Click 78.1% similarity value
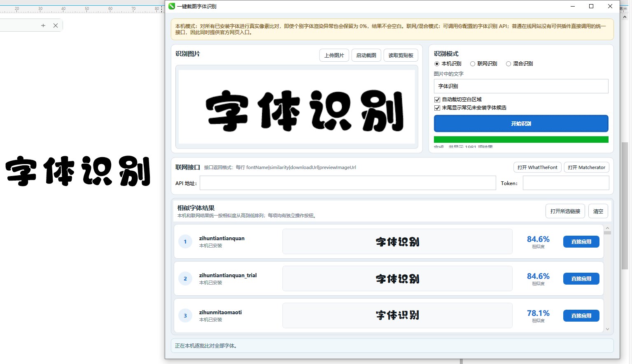 (538, 313)
